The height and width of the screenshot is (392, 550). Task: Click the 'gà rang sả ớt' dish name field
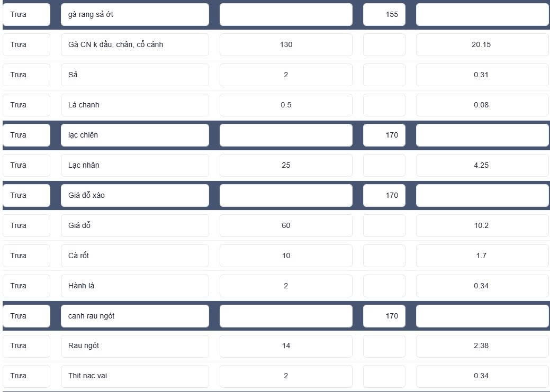(134, 14)
